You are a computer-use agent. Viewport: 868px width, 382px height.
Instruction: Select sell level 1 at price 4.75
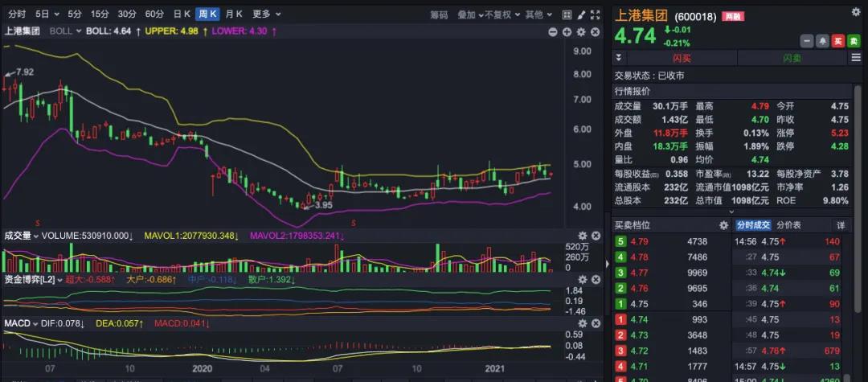pyautogui.click(x=671, y=303)
